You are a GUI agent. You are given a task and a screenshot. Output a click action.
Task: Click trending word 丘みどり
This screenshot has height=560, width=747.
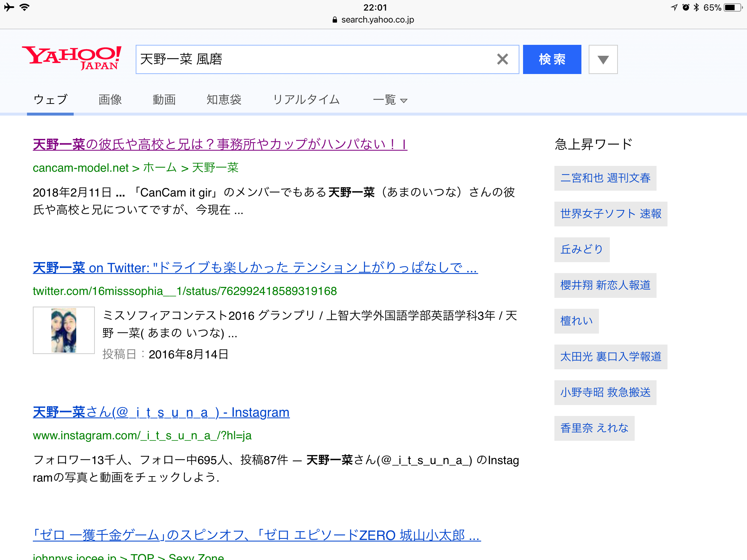pos(582,249)
